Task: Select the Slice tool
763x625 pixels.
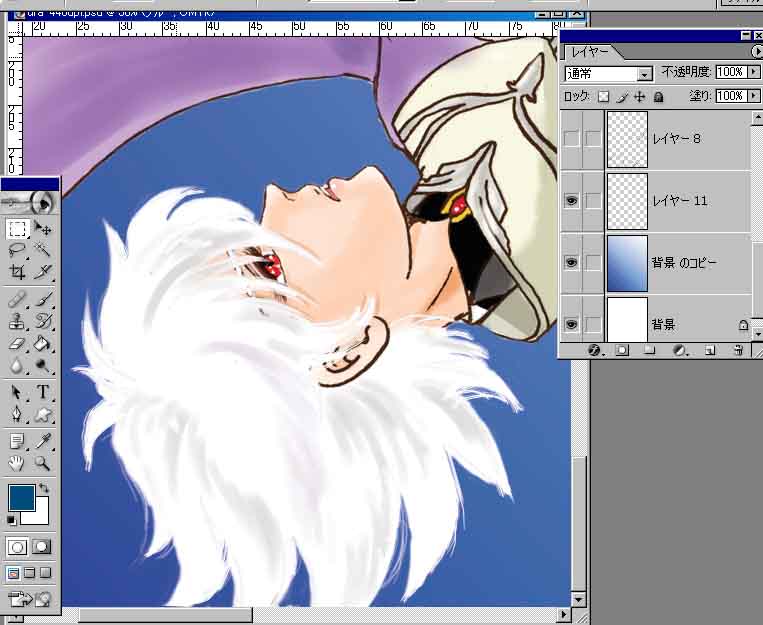Action: 43,272
